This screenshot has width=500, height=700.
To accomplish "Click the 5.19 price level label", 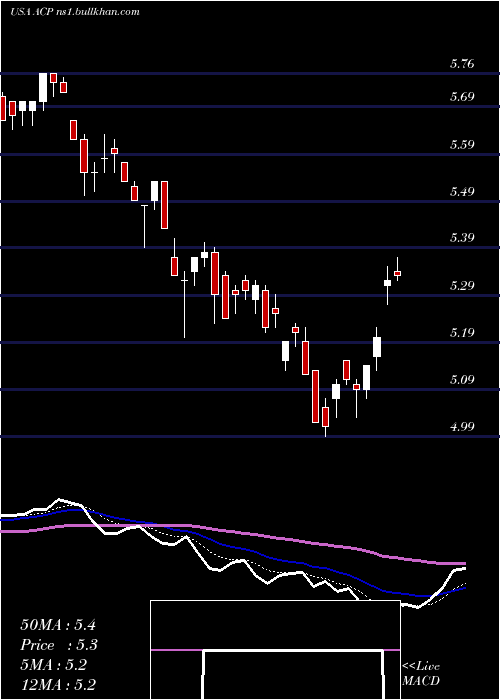I will point(462,333).
